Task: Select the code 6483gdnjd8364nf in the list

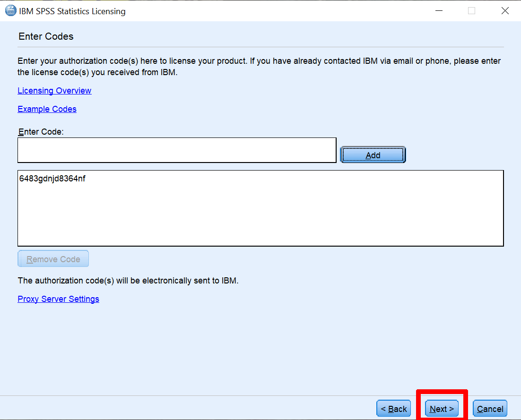Action: pyautogui.click(x=52, y=179)
